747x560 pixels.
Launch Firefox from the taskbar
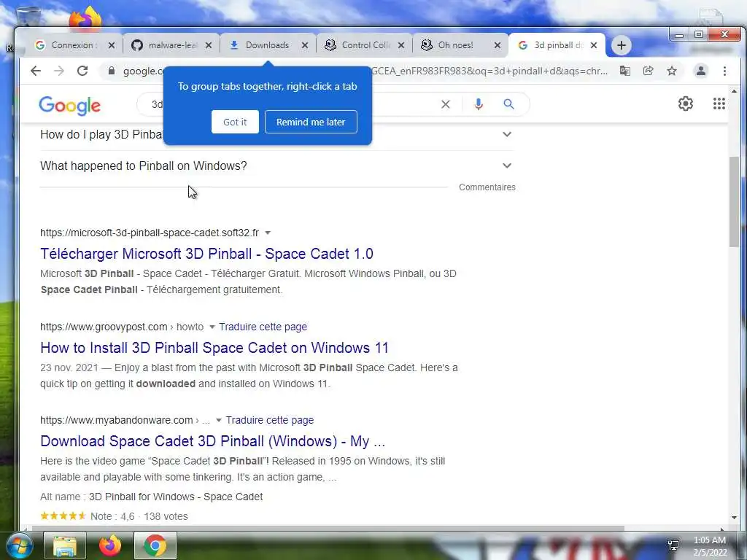pyautogui.click(x=110, y=545)
